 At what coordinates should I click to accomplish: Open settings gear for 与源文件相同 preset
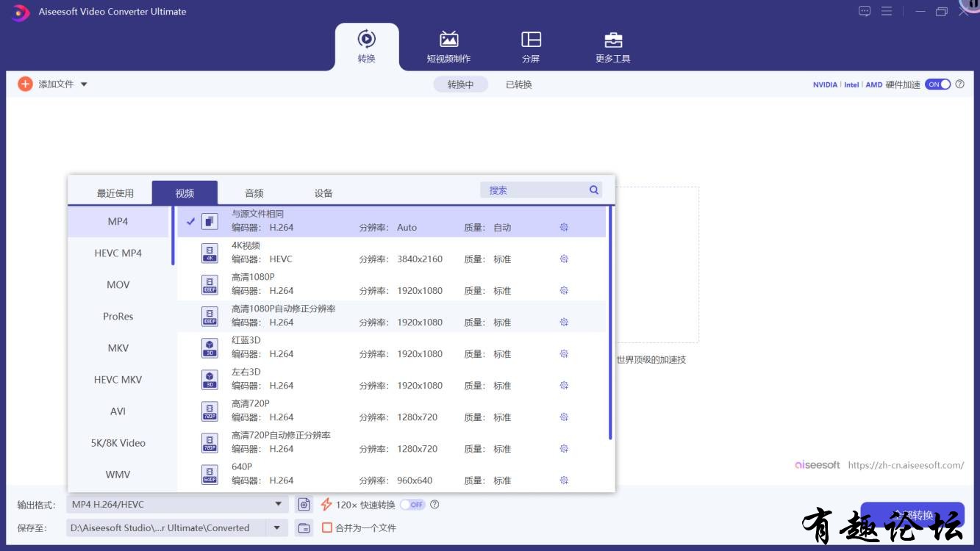point(564,228)
